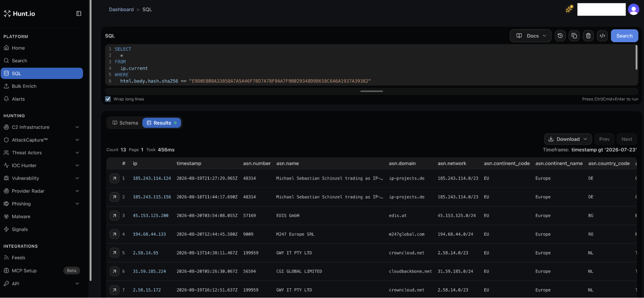This screenshot has width=644, height=298.
Task: Switch to Schema tab
Action: point(125,123)
